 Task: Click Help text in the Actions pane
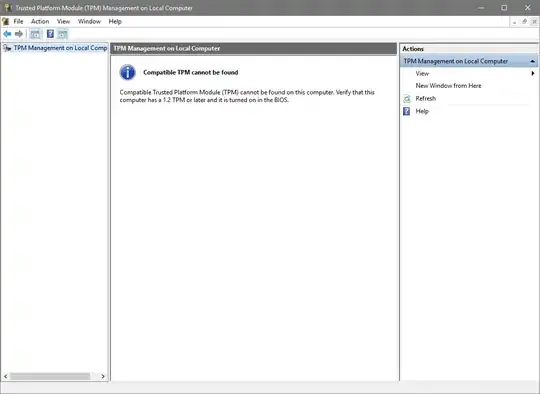click(x=422, y=111)
